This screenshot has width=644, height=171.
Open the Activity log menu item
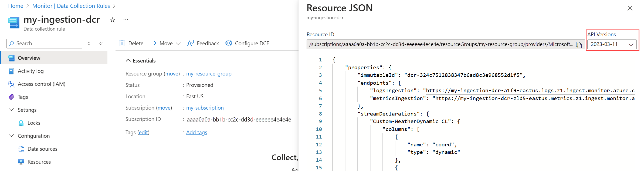pyautogui.click(x=30, y=71)
